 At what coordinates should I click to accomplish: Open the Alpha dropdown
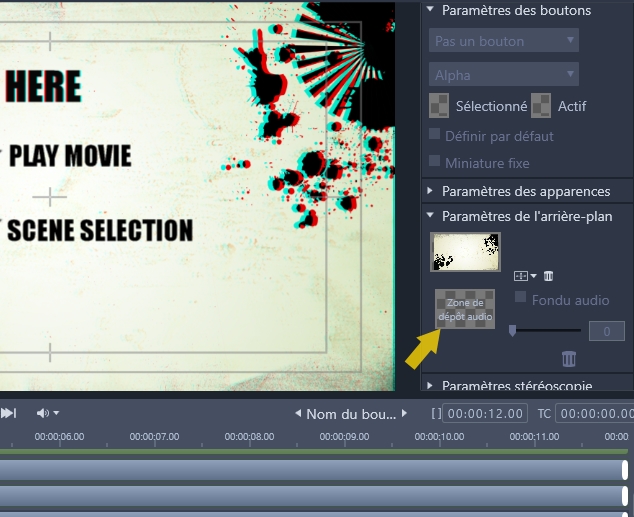tap(504, 74)
